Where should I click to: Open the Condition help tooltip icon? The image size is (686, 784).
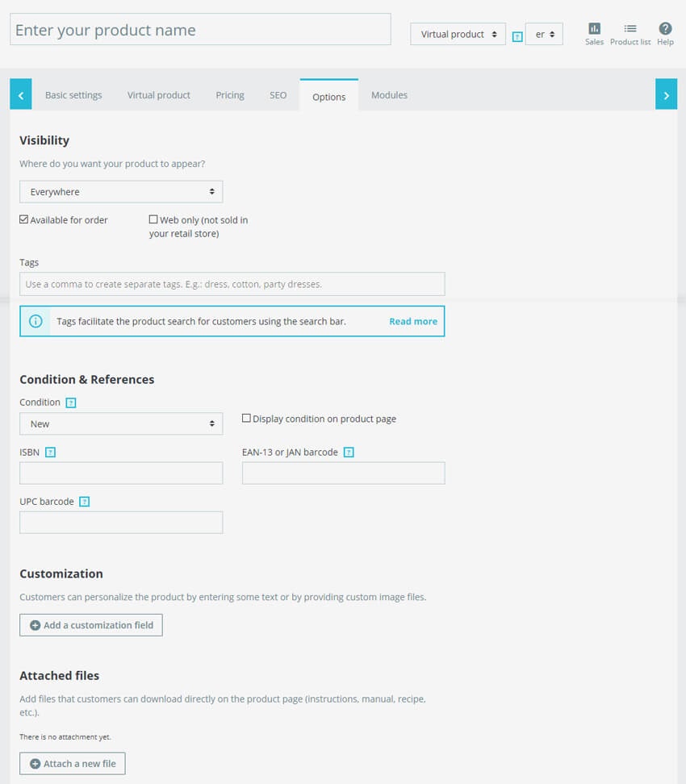click(69, 402)
